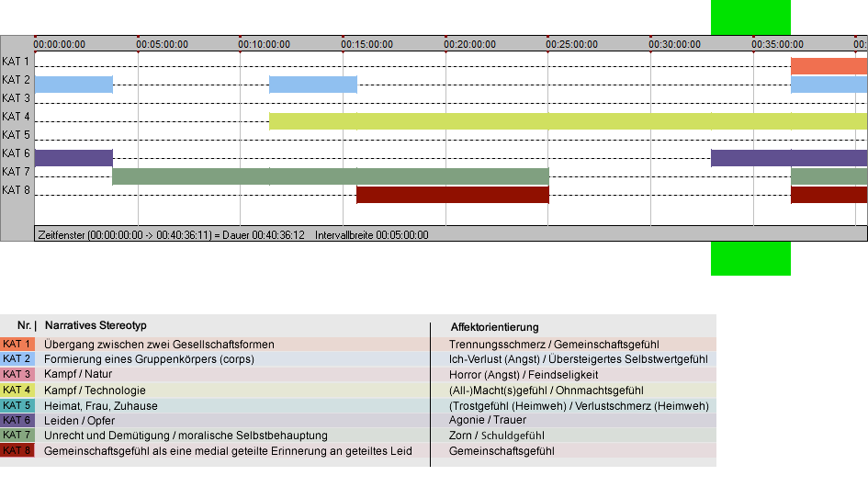Select the short KAT 7 bar after 00:35:00:00
Screen dimensions: 868x487
[x=829, y=176]
